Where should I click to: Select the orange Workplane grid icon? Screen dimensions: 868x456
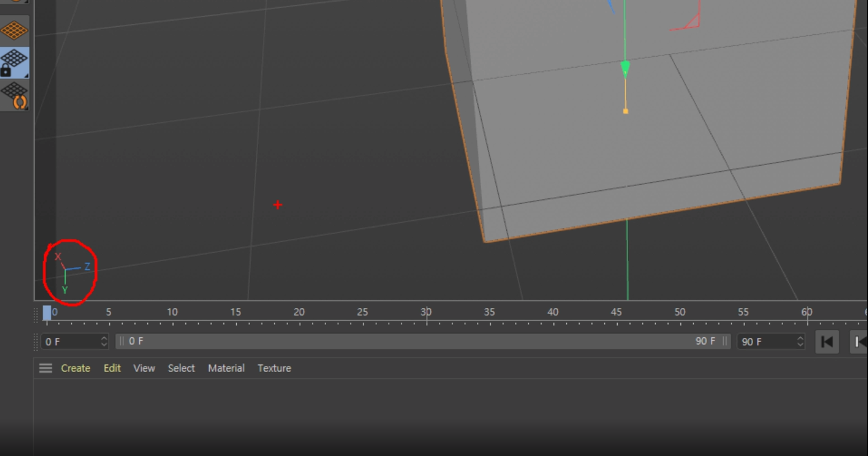14,30
